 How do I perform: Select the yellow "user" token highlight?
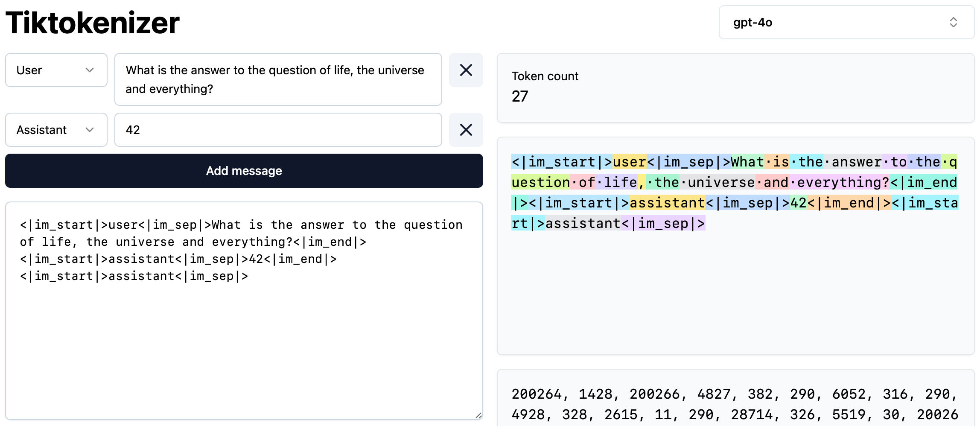point(630,162)
